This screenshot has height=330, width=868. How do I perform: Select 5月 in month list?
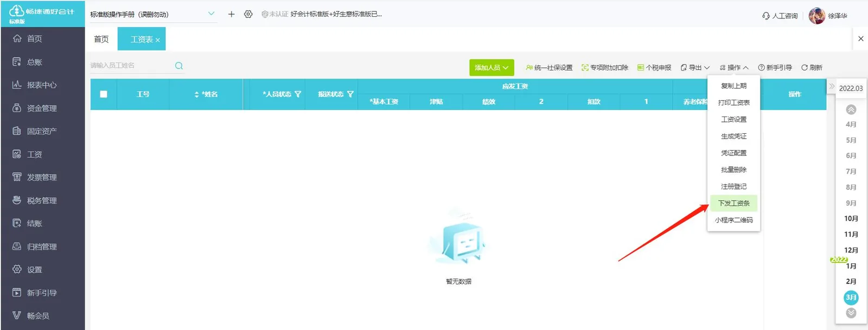(851, 140)
